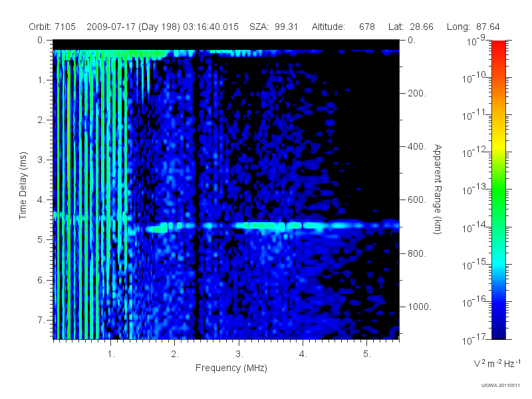Image resolution: width=532 pixels, height=399 pixels.
Task: Click the 3. tick label on frequency axis
Action: [x=239, y=354]
